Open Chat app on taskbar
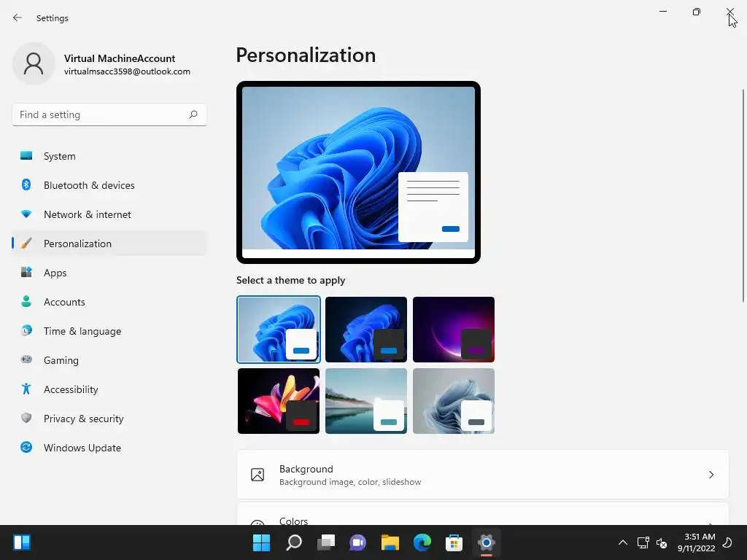 click(x=357, y=542)
